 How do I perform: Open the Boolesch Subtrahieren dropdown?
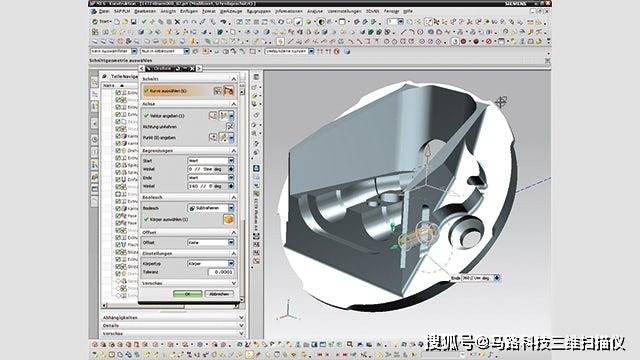point(211,208)
